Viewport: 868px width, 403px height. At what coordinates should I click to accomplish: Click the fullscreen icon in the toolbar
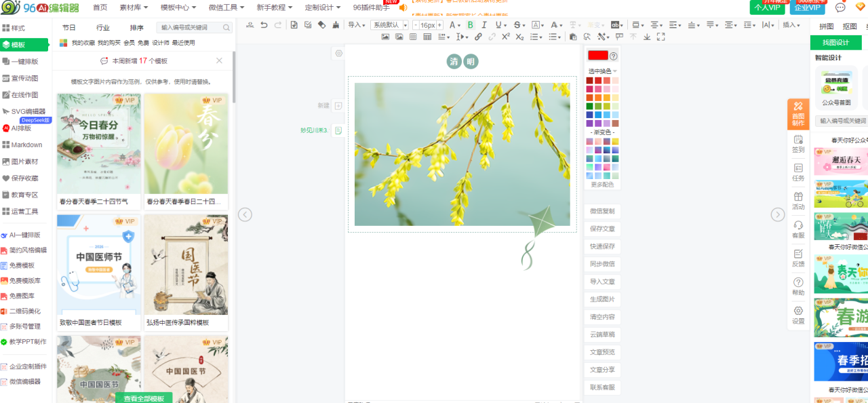coord(661,37)
